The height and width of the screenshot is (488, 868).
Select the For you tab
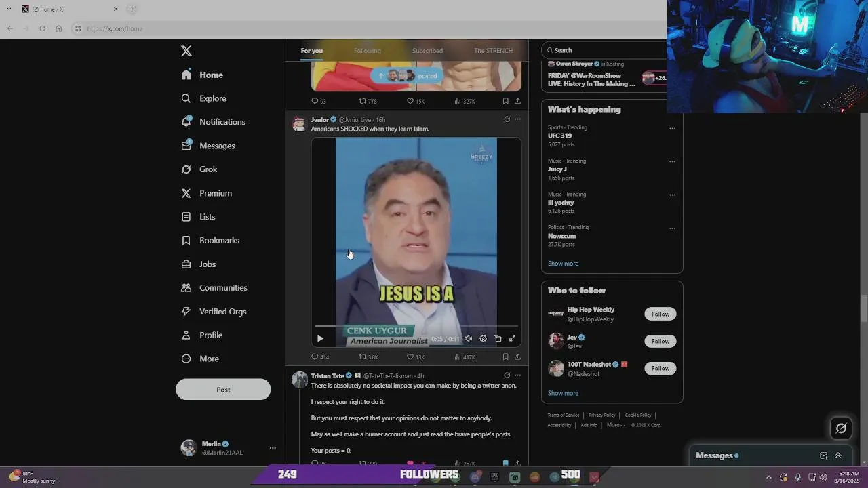pos(312,51)
